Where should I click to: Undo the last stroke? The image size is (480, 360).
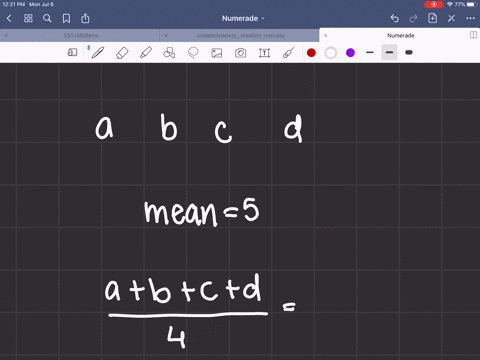point(395,18)
